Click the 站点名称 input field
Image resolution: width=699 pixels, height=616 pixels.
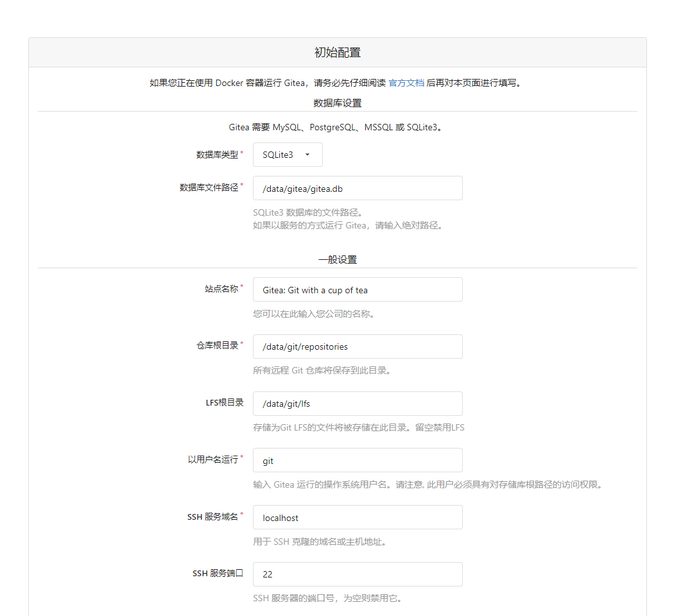pos(358,290)
